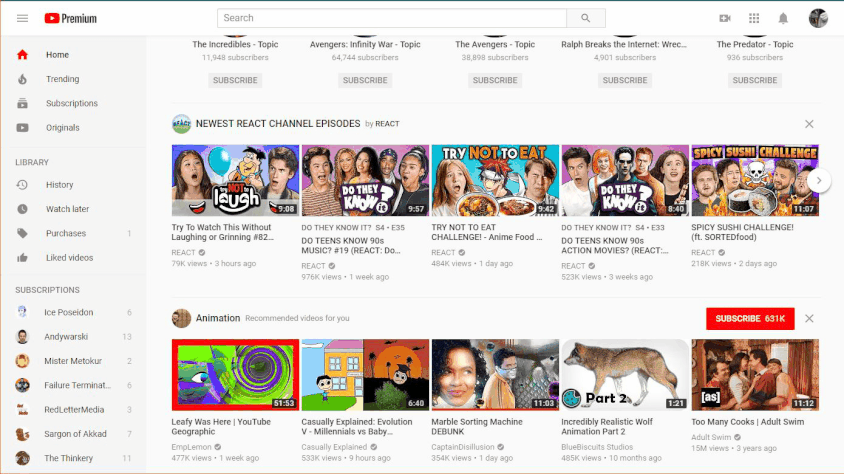Click the Watch later clock icon
844x474 pixels.
click(22, 209)
